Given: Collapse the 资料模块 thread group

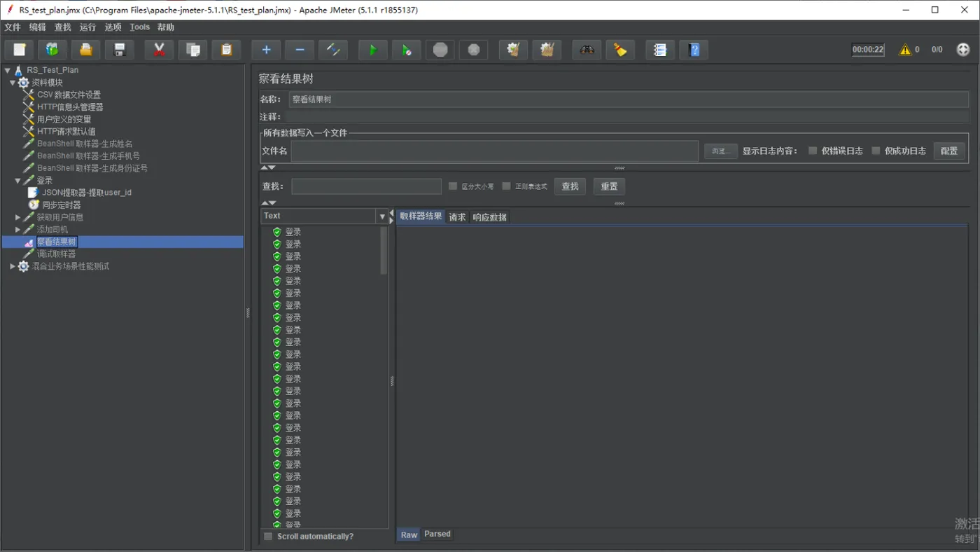Looking at the screenshot, I should [x=13, y=83].
